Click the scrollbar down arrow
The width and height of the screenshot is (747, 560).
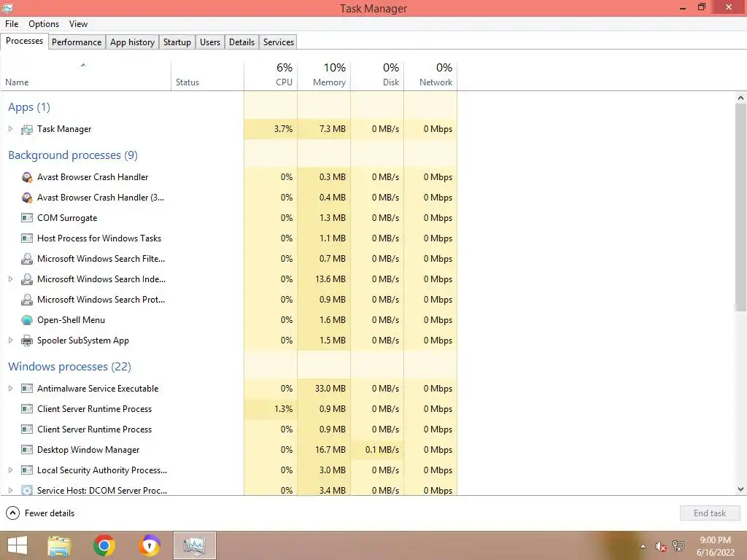[x=740, y=489]
